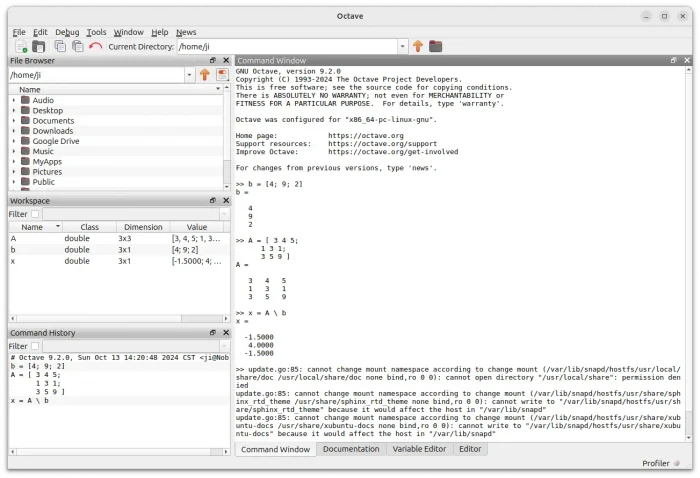Image resolution: width=700 pixels, height=478 pixels.
Task: Open the Debug menu
Action: [x=67, y=32]
